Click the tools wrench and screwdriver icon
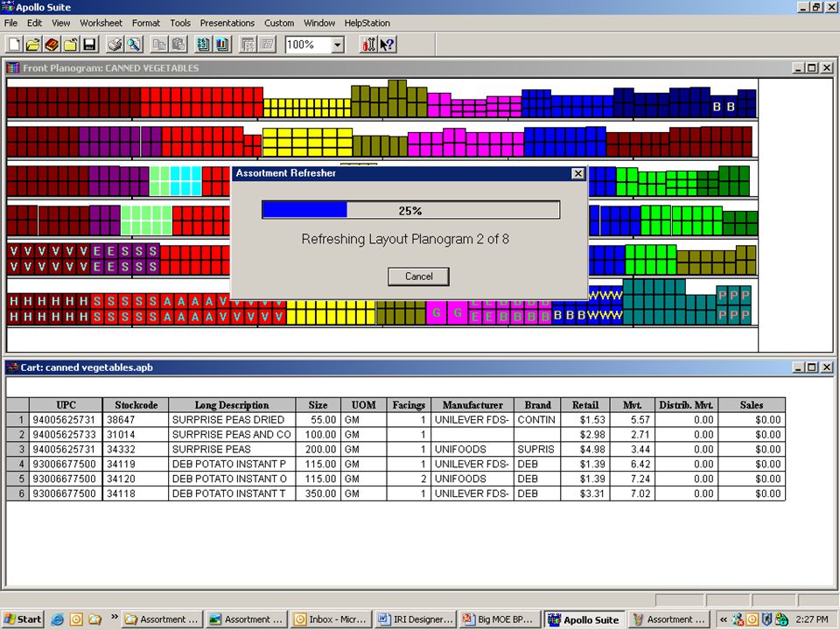Image resolution: width=840 pixels, height=630 pixels. tap(368, 45)
